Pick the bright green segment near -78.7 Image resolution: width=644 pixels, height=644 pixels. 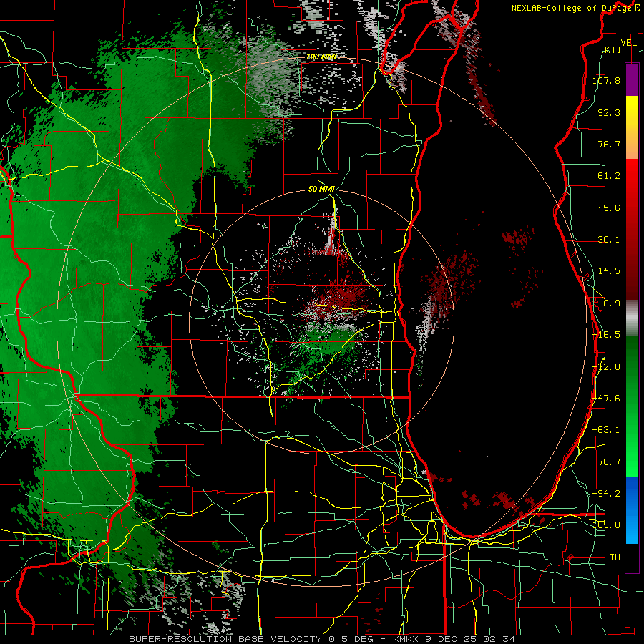pyautogui.click(x=632, y=462)
